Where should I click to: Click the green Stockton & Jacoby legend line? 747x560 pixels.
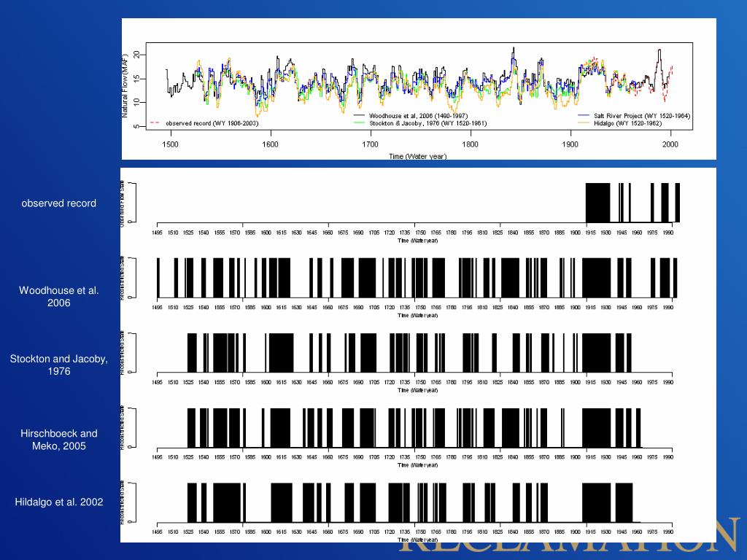point(359,123)
